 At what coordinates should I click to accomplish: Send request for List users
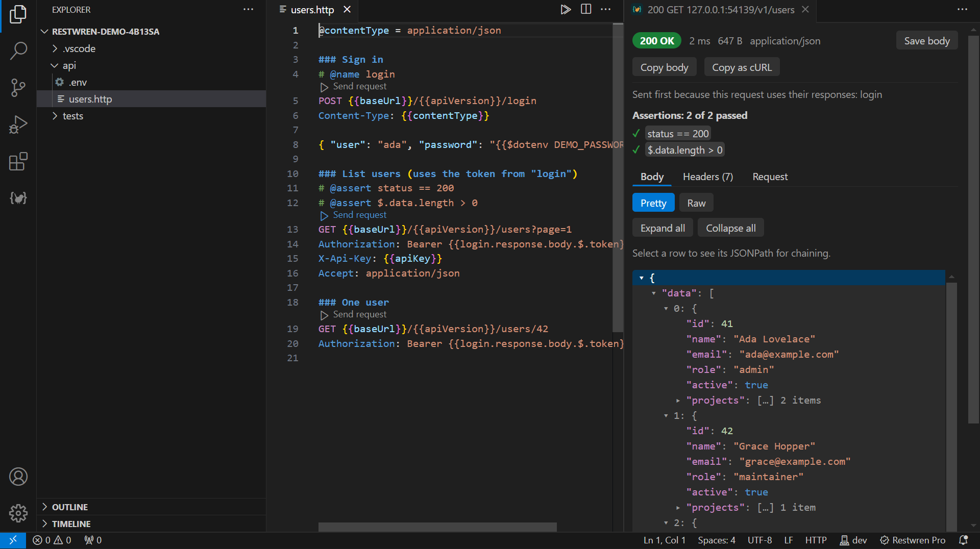point(354,215)
